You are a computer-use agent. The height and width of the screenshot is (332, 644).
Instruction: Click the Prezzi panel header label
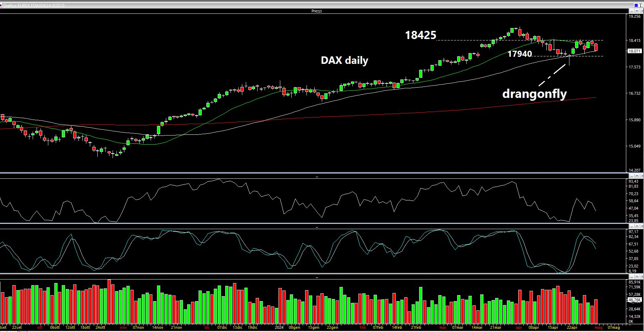pos(316,11)
